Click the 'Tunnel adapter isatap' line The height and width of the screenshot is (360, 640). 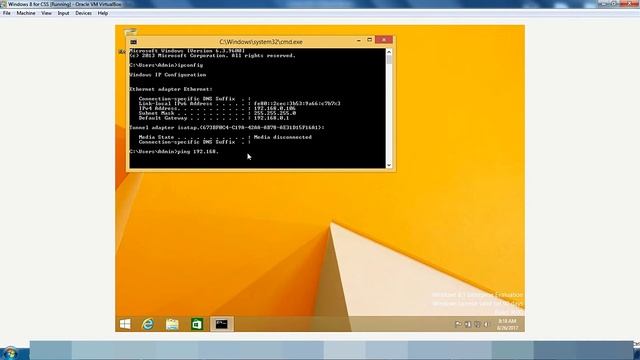click(x=227, y=128)
